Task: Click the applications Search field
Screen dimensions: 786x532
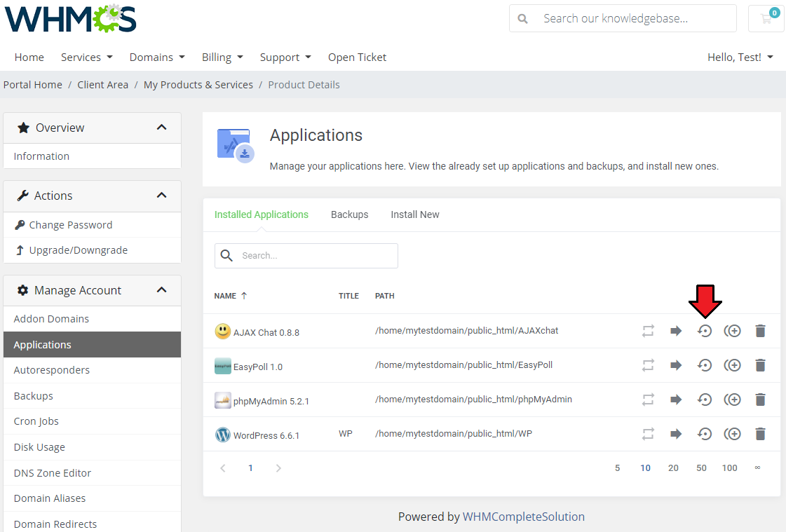Action: 306,255
